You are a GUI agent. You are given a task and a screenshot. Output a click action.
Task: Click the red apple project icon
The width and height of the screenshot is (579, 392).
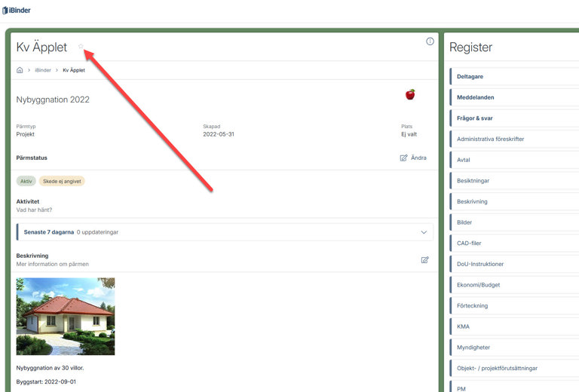point(410,94)
